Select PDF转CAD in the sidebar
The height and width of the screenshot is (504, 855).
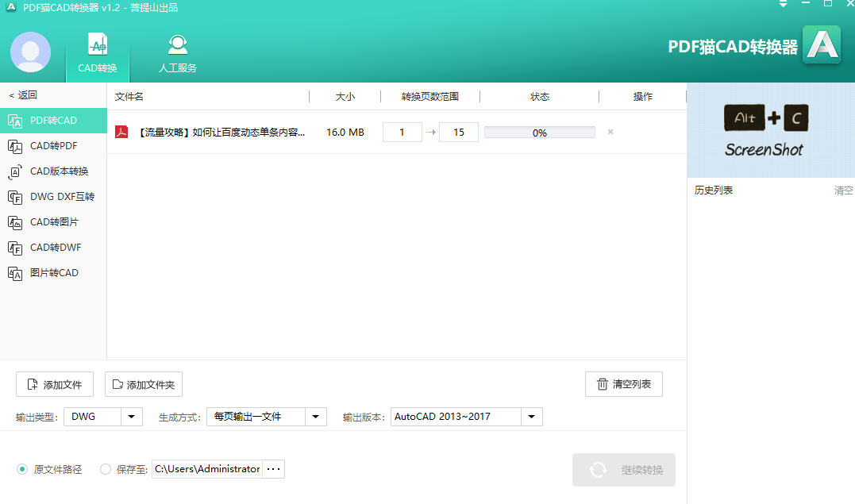(x=53, y=121)
